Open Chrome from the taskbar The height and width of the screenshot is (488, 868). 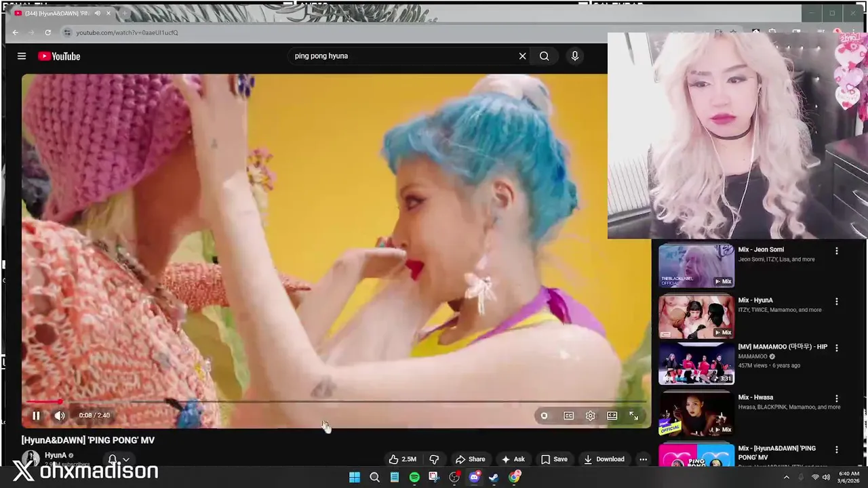click(x=514, y=477)
